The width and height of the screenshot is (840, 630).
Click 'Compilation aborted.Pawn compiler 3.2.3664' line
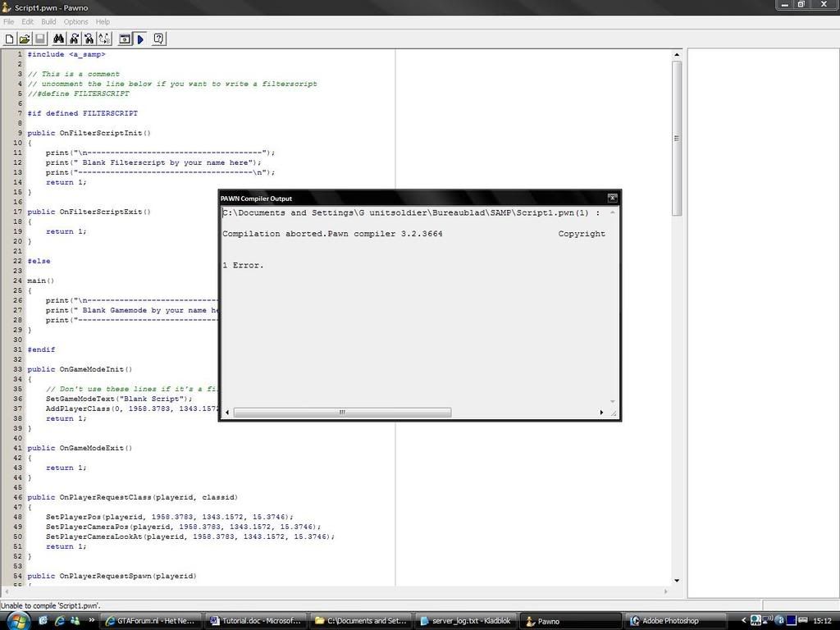[333, 234]
